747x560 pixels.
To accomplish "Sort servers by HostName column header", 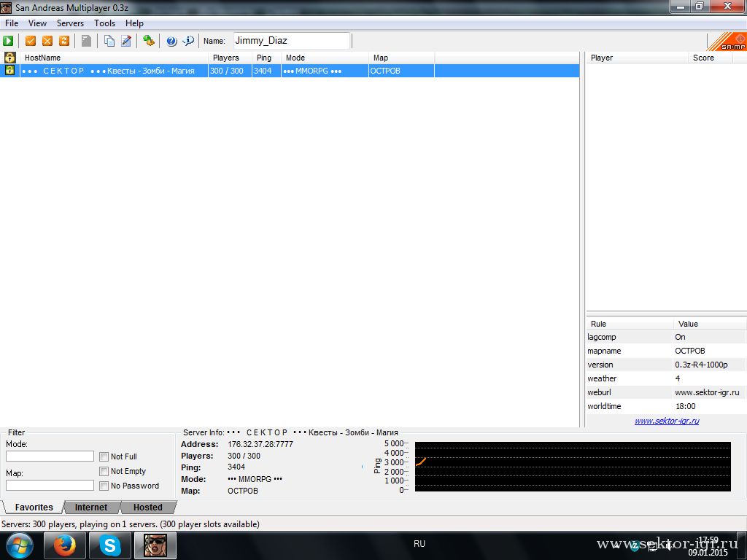I will (x=113, y=58).
